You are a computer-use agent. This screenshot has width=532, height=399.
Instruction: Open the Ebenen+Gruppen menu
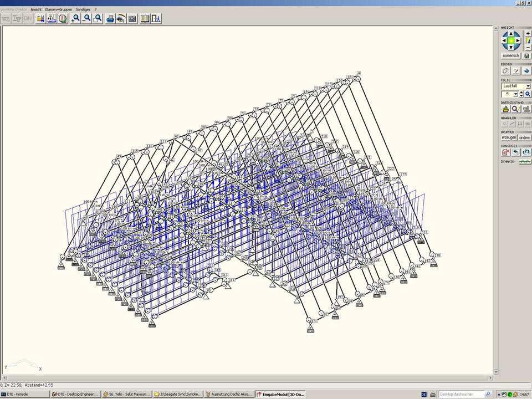[x=59, y=9]
